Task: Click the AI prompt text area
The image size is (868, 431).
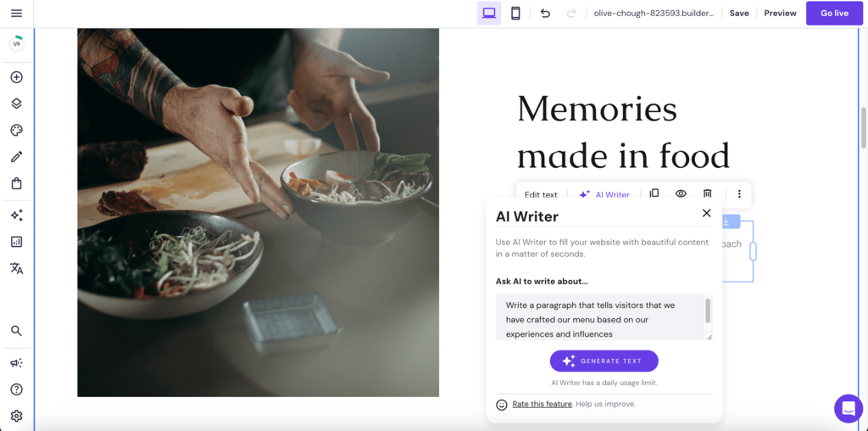Action: point(600,316)
